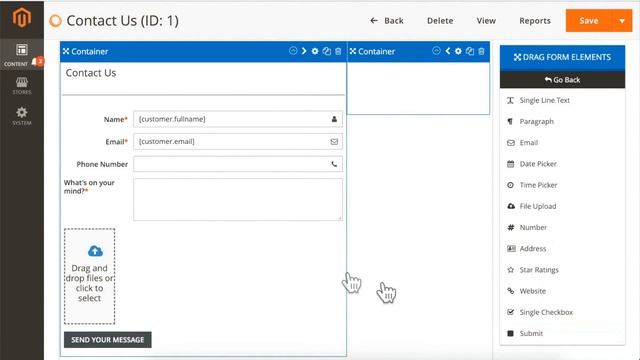Click the Phone Number input field
Screen dimensions: 640x360
238,164
